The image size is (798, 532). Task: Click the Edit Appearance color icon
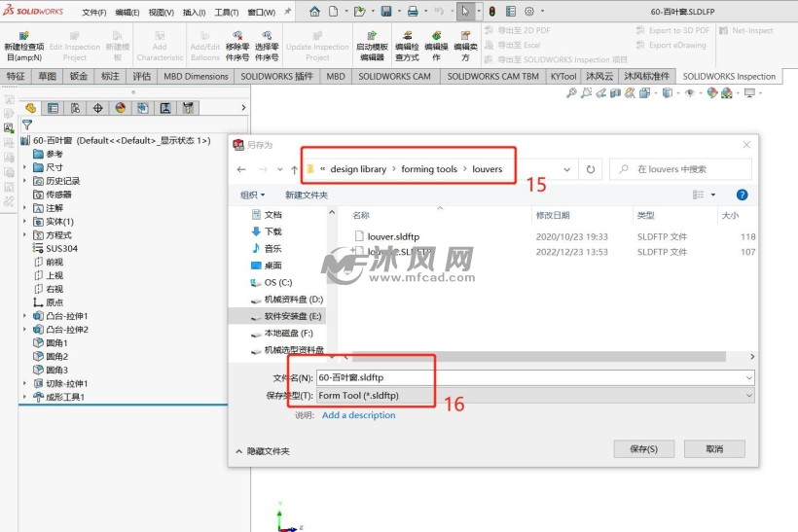point(712,93)
